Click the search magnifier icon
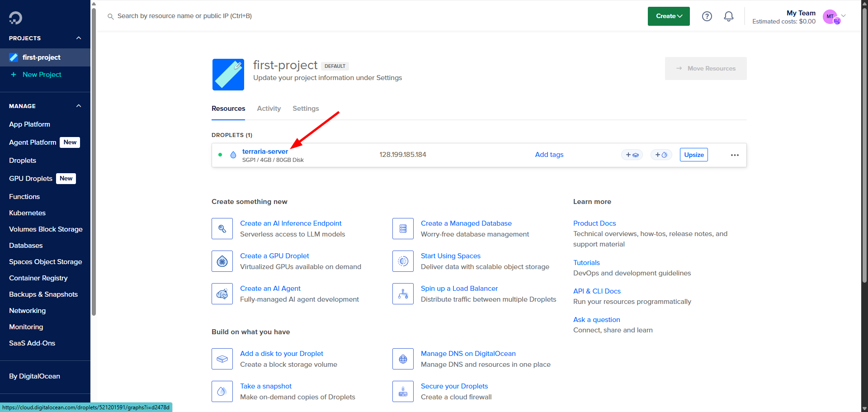The image size is (868, 412). (x=110, y=16)
